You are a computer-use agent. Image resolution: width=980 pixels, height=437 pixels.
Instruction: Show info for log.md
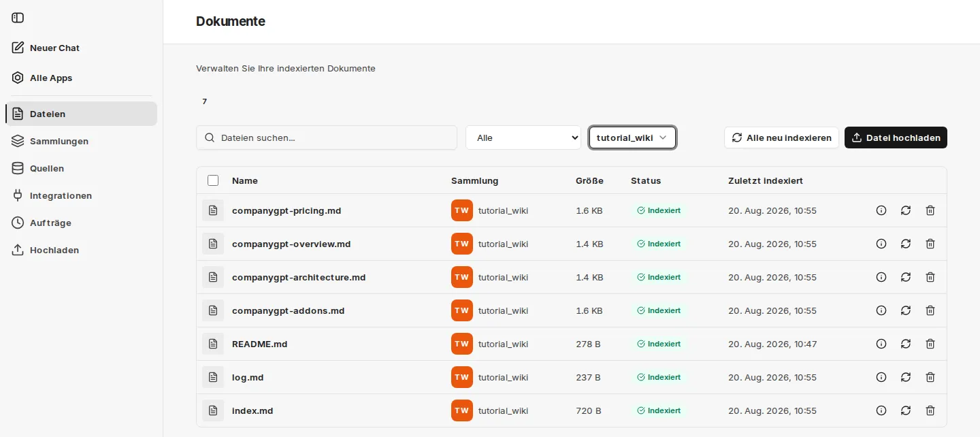point(881,377)
